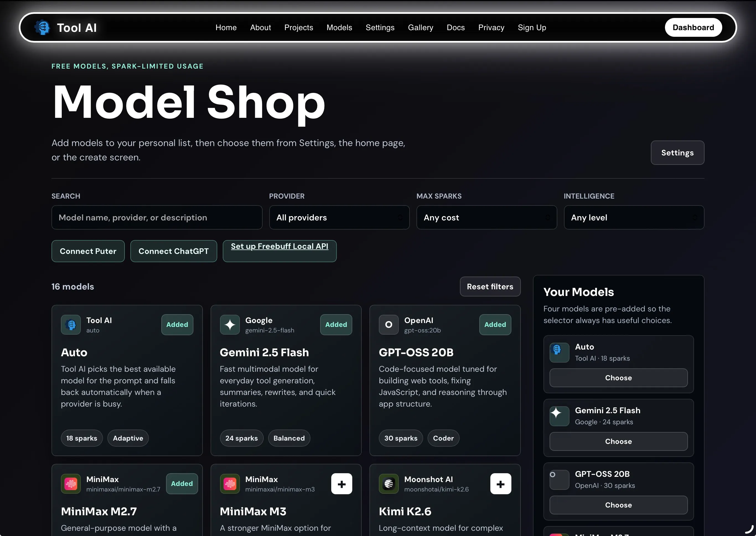Image resolution: width=756 pixels, height=536 pixels.
Task: Choose GPT-OSS 20B in Your Models
Action: pos(618,505)
